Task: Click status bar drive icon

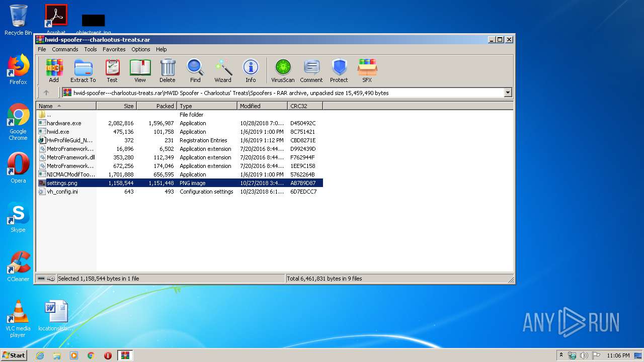Action: pyautogui.click(x=41, y=279)
